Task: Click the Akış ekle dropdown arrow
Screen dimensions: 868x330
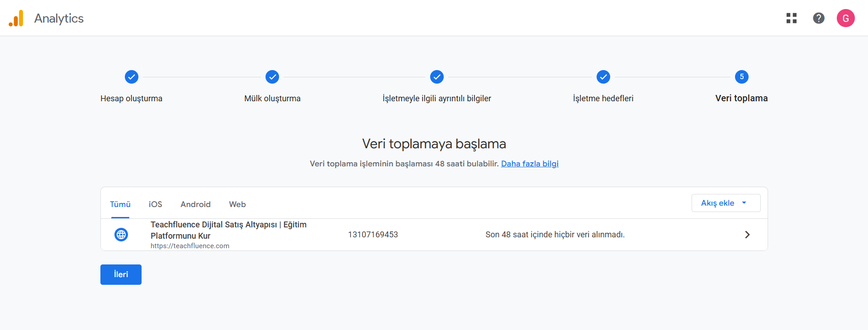Action: [744, 203]
